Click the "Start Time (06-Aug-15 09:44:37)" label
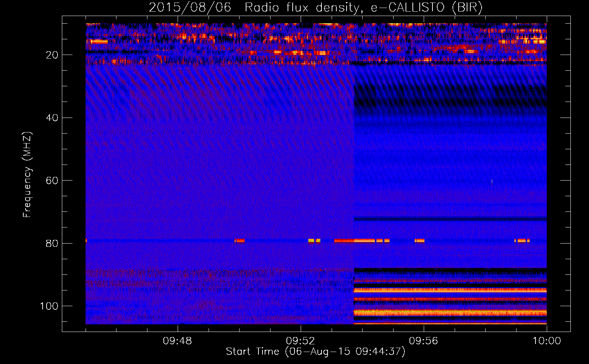 [x=316, y=352]
